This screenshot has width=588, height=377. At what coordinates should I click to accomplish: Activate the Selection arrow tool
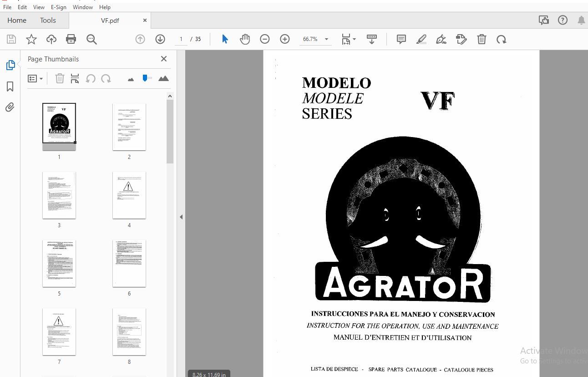(225, 39)
